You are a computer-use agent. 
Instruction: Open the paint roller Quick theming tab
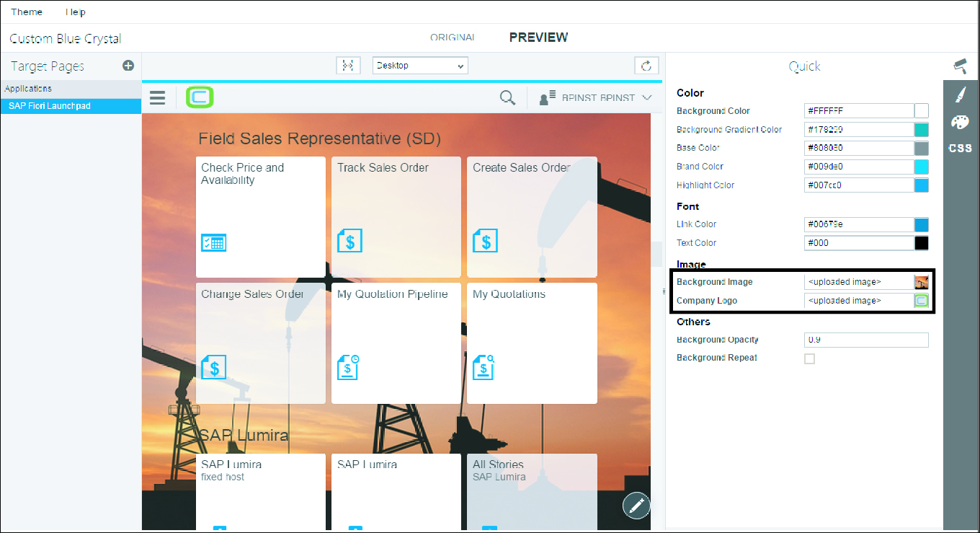960,66
